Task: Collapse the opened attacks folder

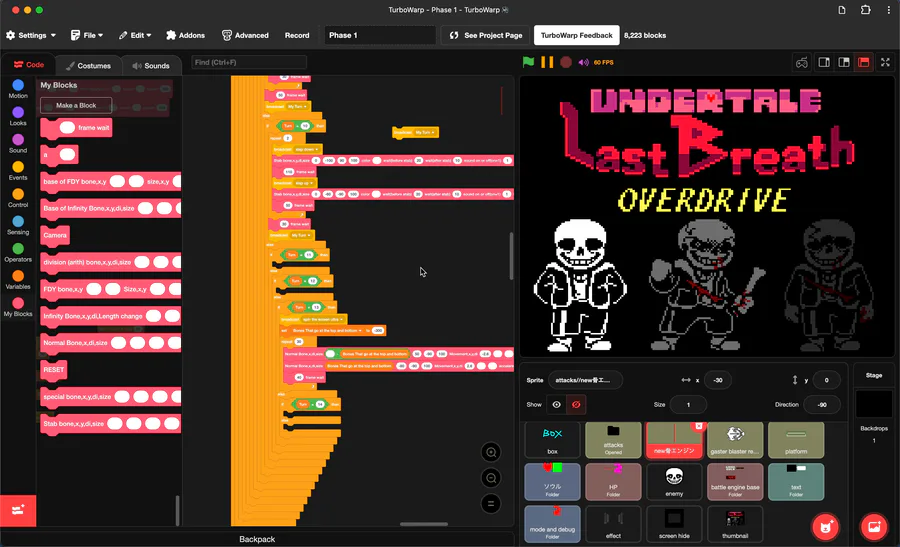Action: pyautogui.click(x=613, y=440)
